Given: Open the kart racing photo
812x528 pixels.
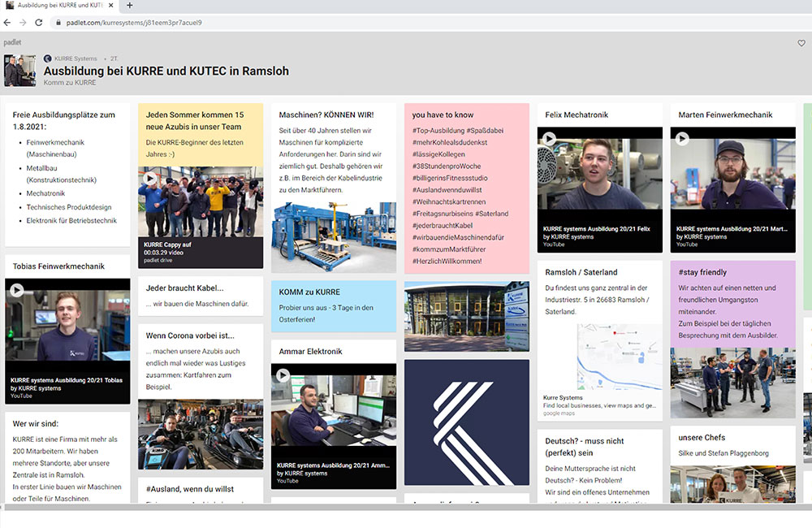Looking at the screenshot, I should [201, 435].
